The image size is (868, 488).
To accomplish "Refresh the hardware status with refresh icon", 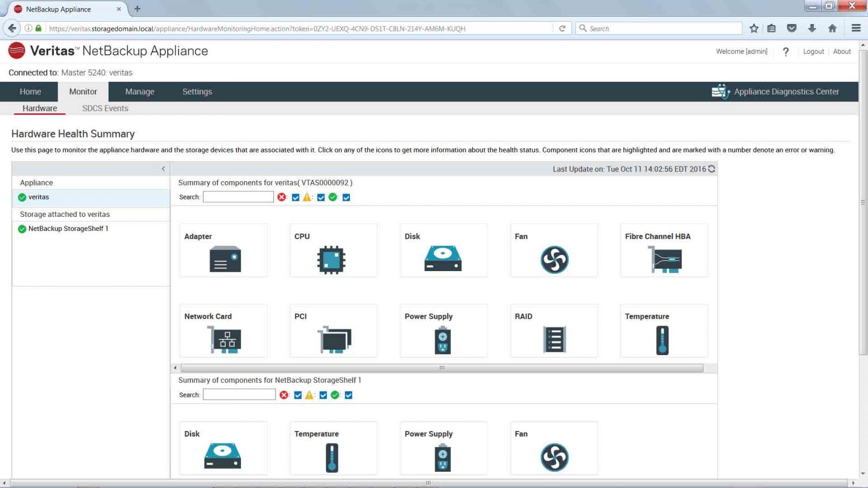I will (x=711, y=169).
